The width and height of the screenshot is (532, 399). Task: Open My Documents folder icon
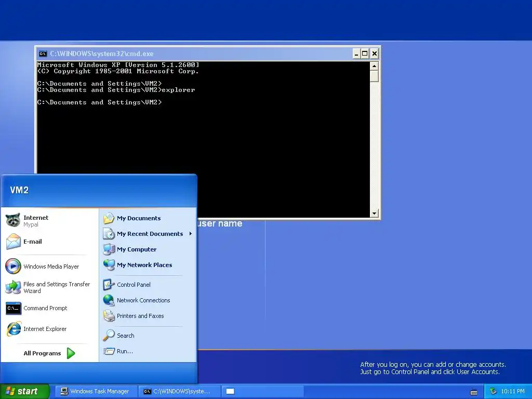click(109, 218)
